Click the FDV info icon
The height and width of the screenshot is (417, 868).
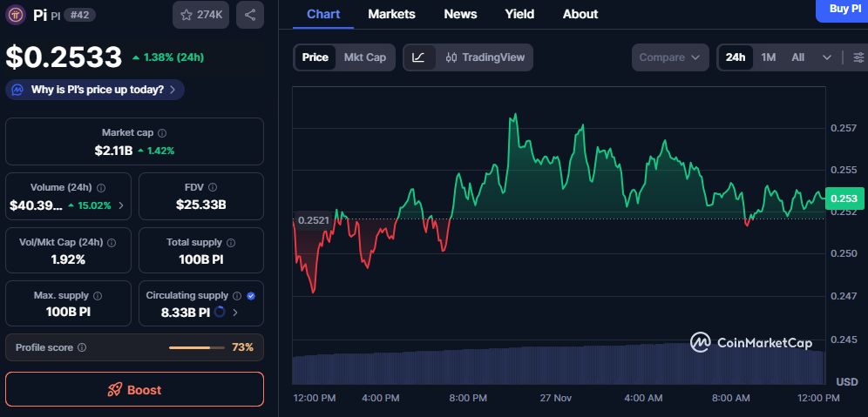point(213,187)
